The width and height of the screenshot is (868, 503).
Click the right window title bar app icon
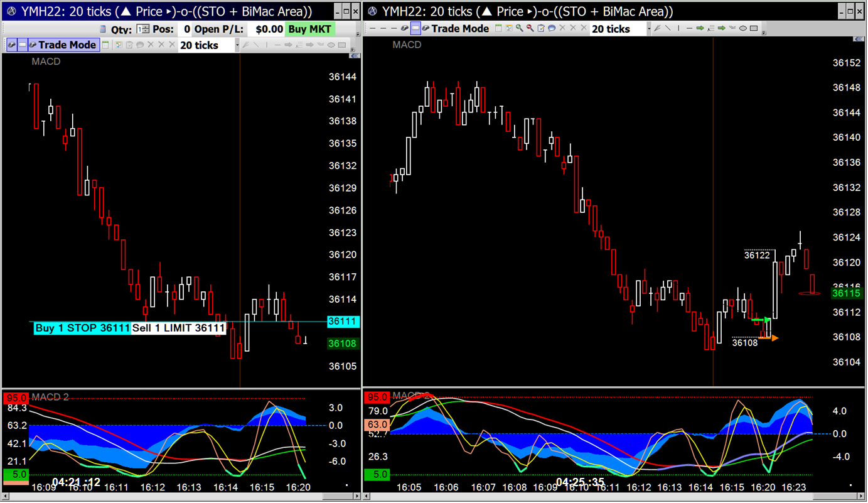click(373, 11)
